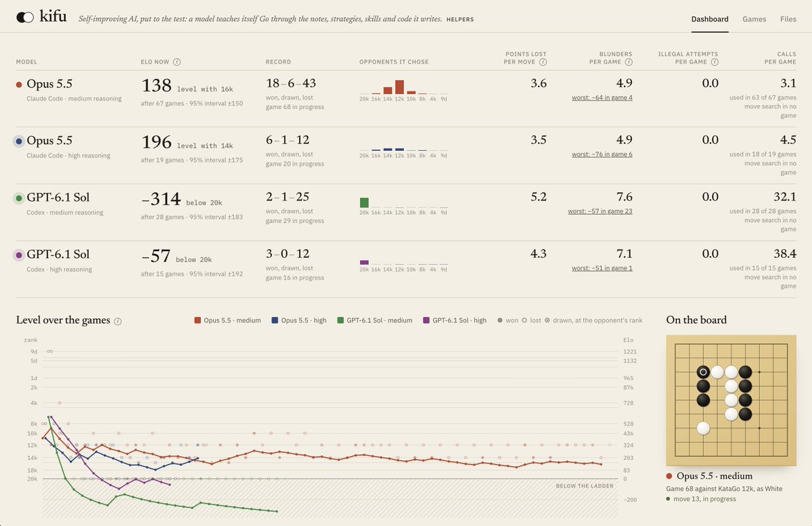This screenshot has height=526, width=812.
Task: Click the record 3–0–12
Action: 288,255
